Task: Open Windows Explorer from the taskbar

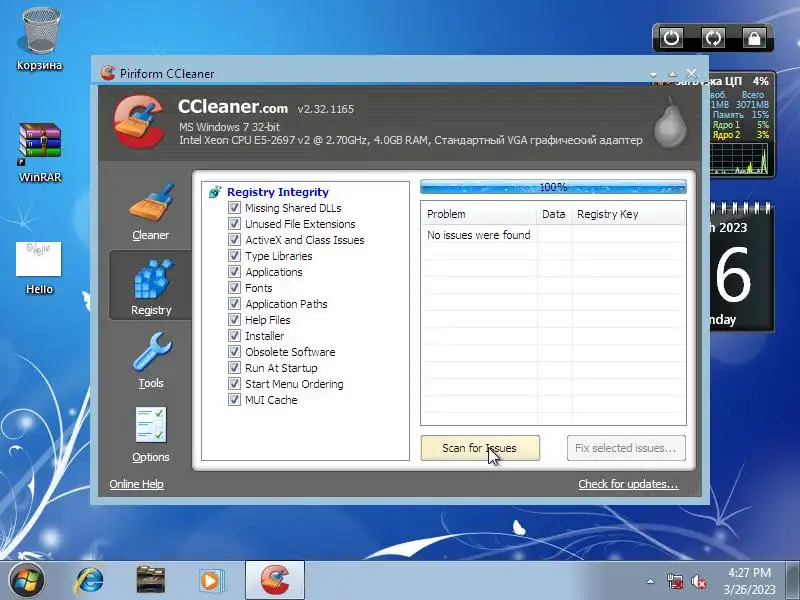Action: 151,580
